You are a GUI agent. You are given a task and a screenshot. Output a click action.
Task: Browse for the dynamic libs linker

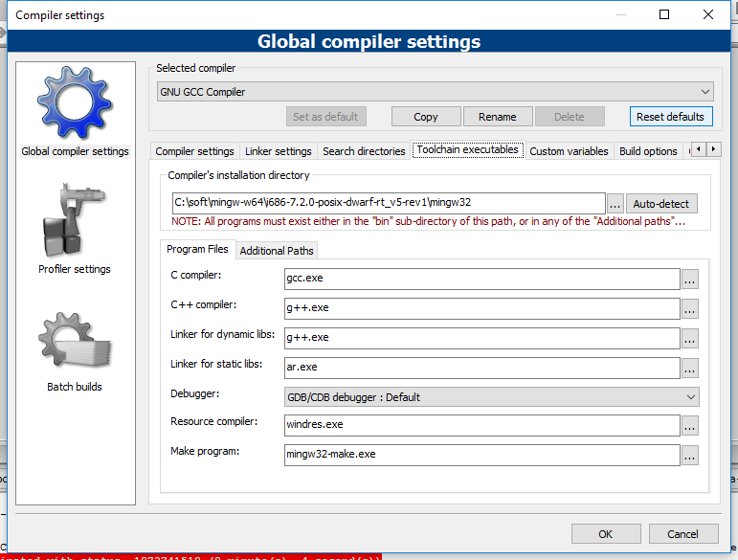pyautogui.click(x=689, y=338)
